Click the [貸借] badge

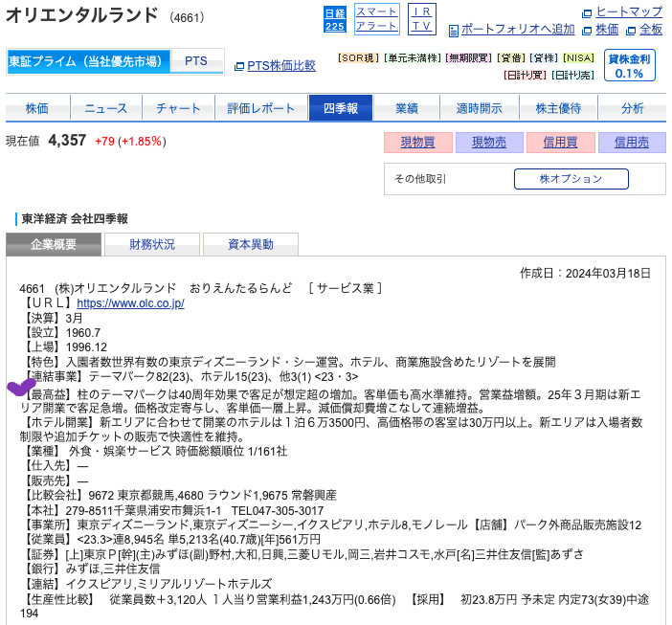coord(511,57)
